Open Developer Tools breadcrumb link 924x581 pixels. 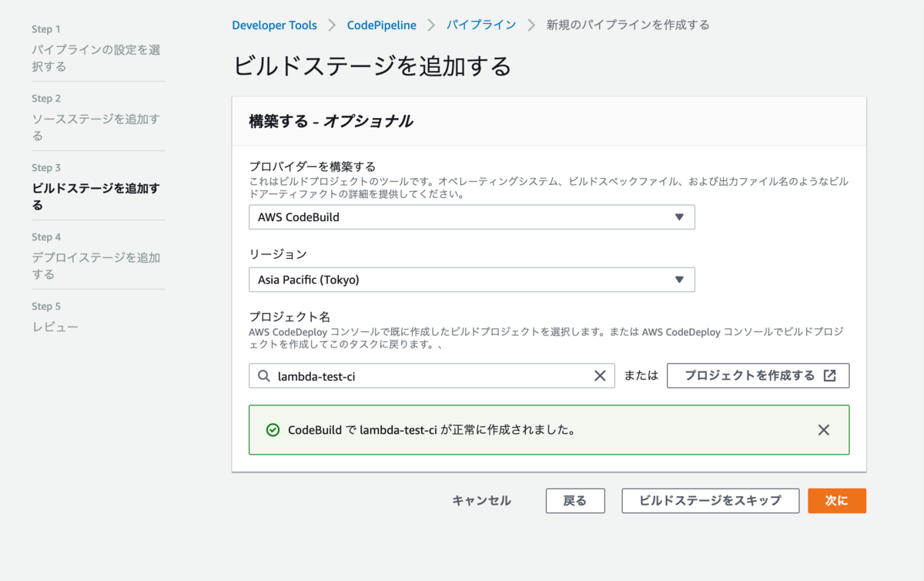tap(274, 25)
